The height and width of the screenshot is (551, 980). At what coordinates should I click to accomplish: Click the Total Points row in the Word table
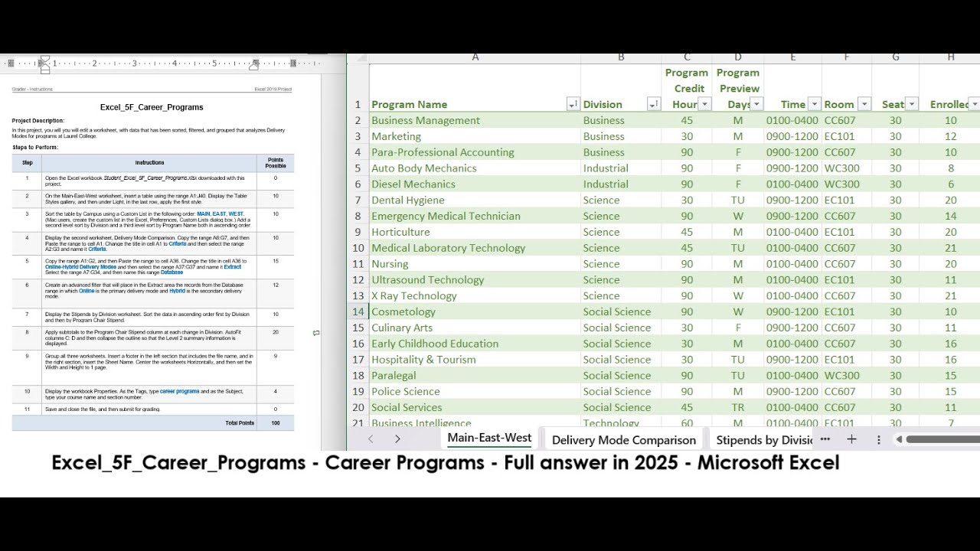click(x=153, y=423)
